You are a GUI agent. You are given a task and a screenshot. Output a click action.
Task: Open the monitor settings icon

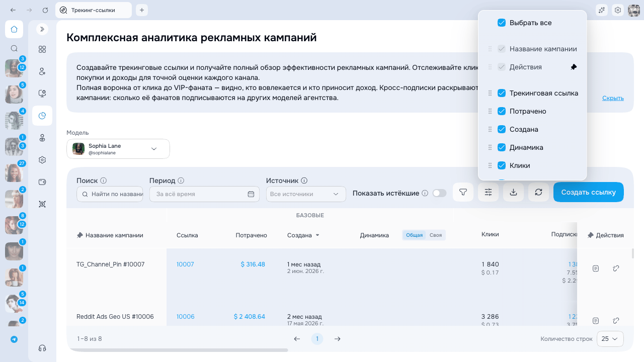42,94
